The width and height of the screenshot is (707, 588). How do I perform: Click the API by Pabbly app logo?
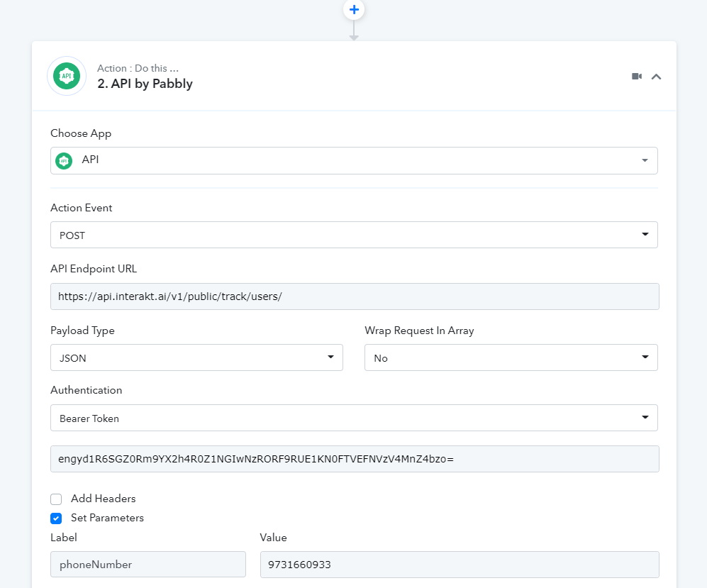click(67, 76)
